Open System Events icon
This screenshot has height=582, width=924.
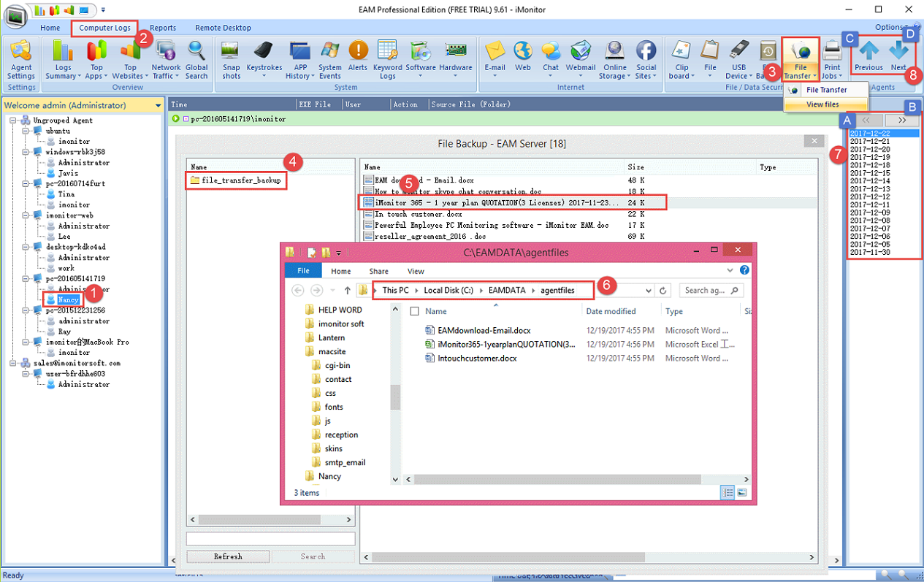[x=329, y=60]
